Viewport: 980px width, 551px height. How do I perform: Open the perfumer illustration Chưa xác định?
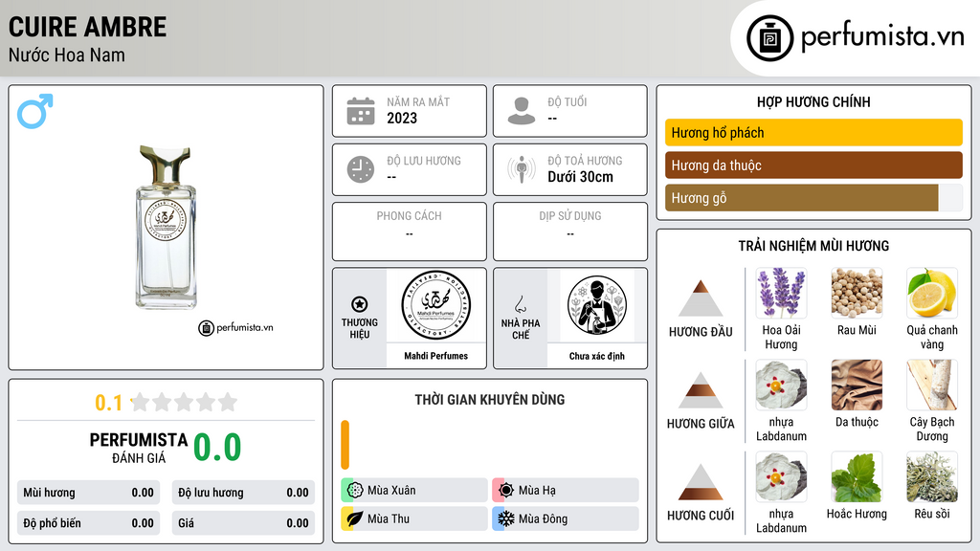point(597,305)
